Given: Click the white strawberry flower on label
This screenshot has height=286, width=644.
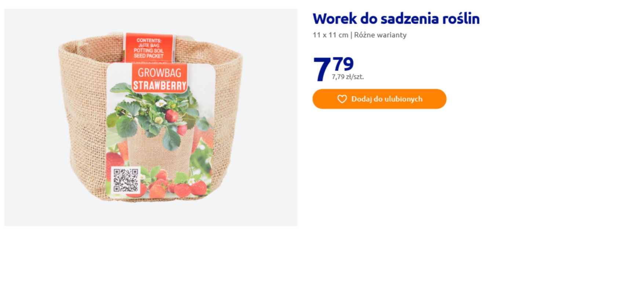Looking at the screenshot, I should pos(160,103).
